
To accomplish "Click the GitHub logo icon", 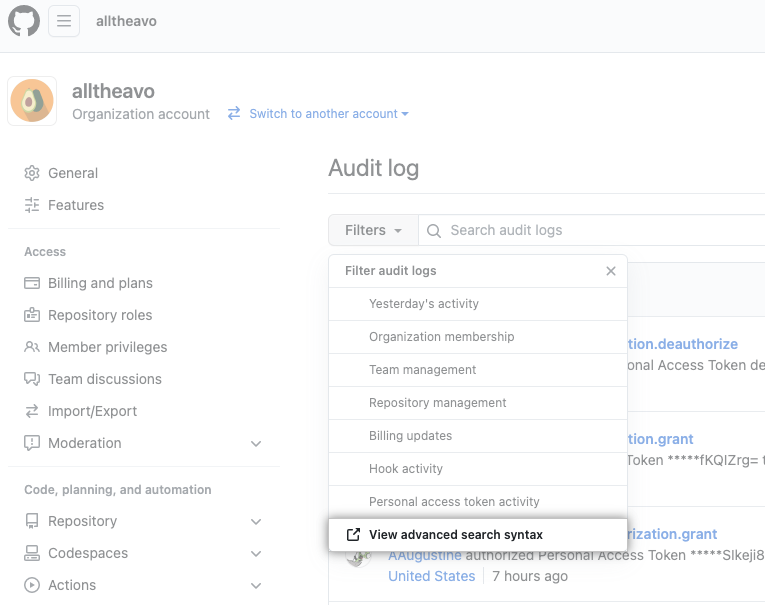I will pos(24,21).
